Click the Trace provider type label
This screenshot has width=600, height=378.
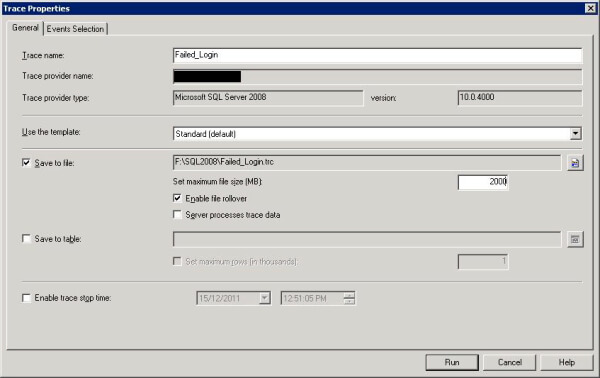click(x=55, y=98)
